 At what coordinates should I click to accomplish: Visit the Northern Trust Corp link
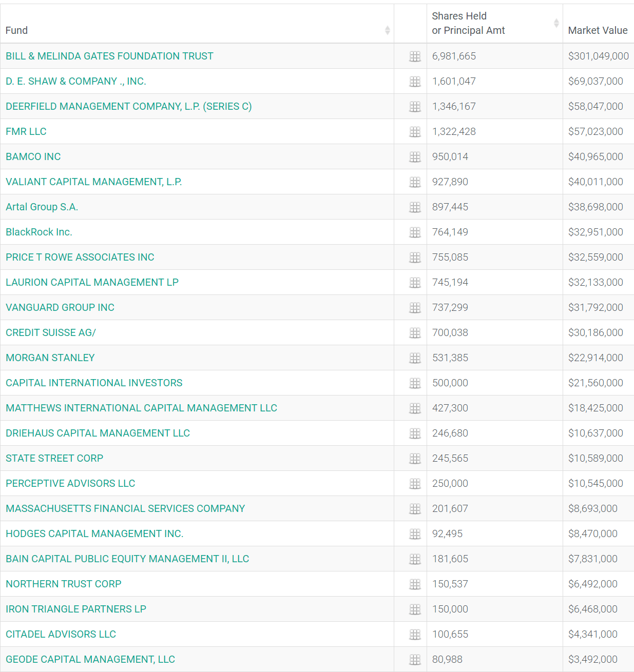pyautogui.click(x=64, y=584)
